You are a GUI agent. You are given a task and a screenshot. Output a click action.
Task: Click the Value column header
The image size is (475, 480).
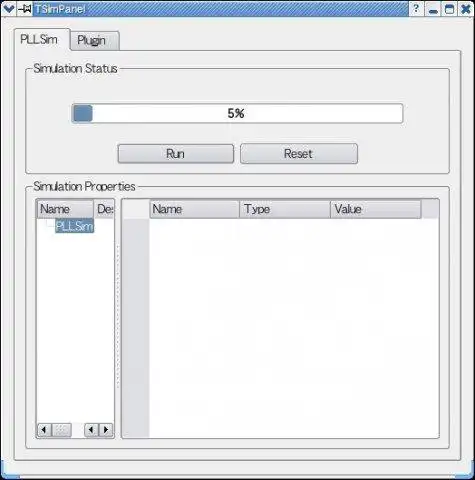[x=376, y=209]
